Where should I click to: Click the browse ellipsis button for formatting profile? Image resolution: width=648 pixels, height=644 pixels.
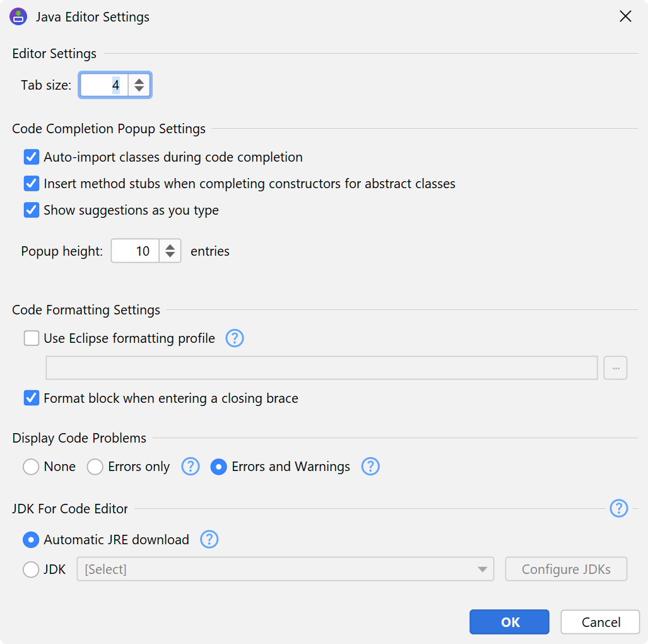click(615, 368)
